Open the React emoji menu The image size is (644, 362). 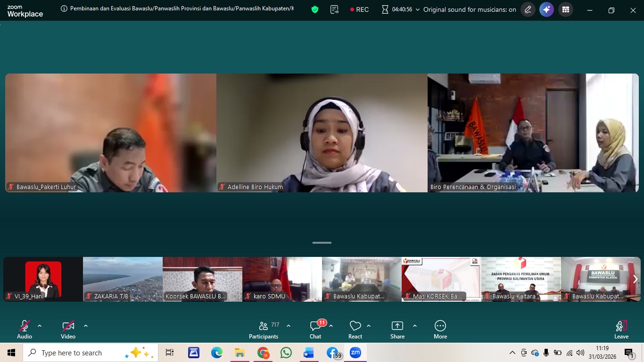click(355, 329)
